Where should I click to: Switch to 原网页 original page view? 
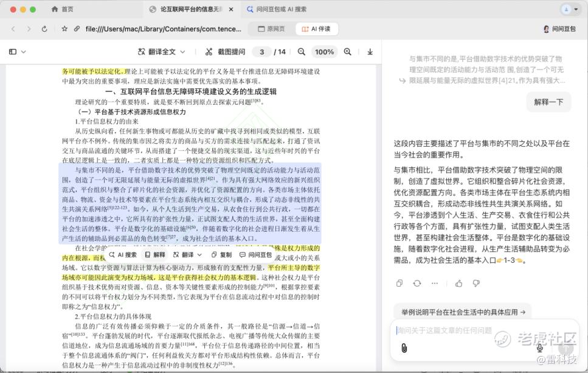click(271, 29)
